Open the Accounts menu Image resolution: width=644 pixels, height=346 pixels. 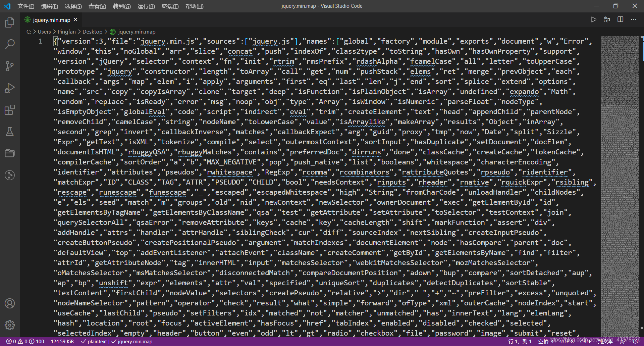10,303
